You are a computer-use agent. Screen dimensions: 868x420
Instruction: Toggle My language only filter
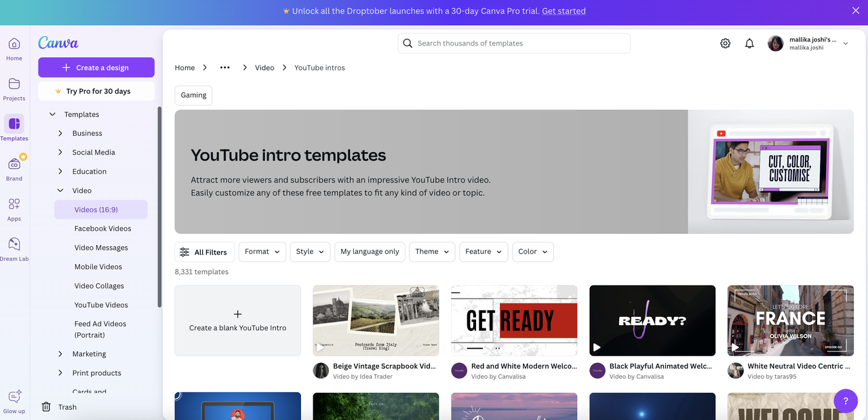click(370, 252)
